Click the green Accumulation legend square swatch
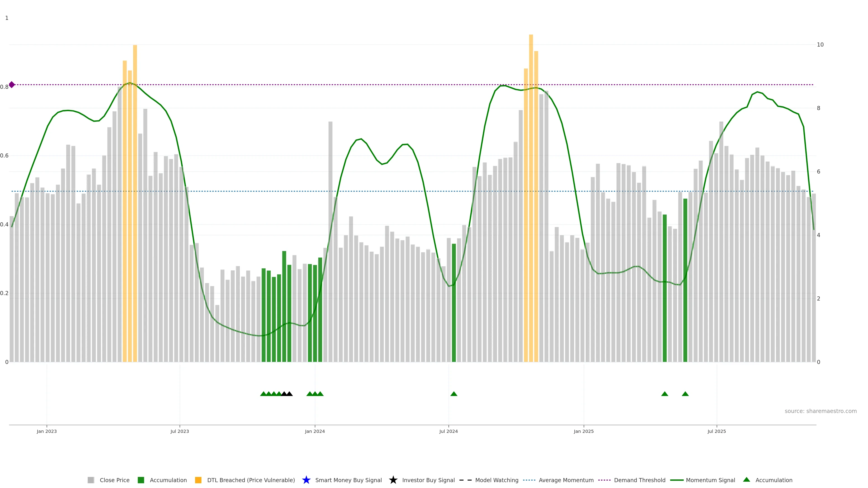This screenshot has width=868, height=488. click(141, 480)
